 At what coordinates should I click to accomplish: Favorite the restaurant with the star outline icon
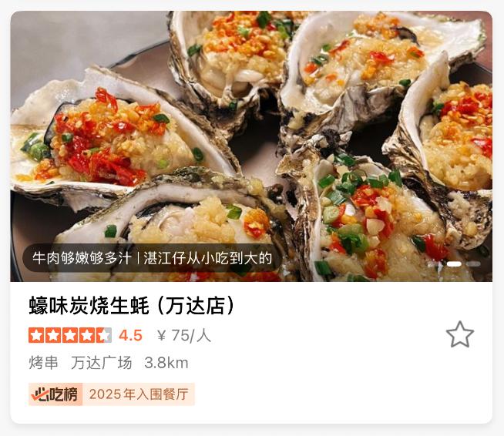tap(459, 334)
